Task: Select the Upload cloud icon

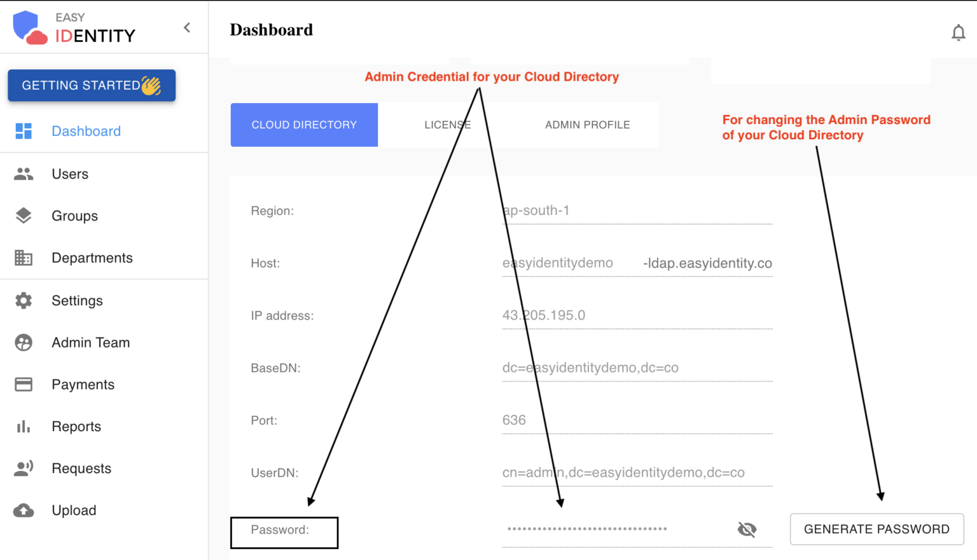Action: pos(24,510)
